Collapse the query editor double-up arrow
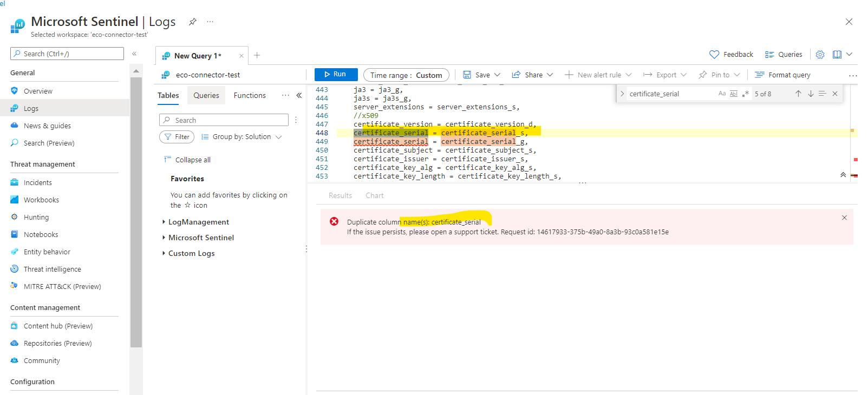 [843, 175]
